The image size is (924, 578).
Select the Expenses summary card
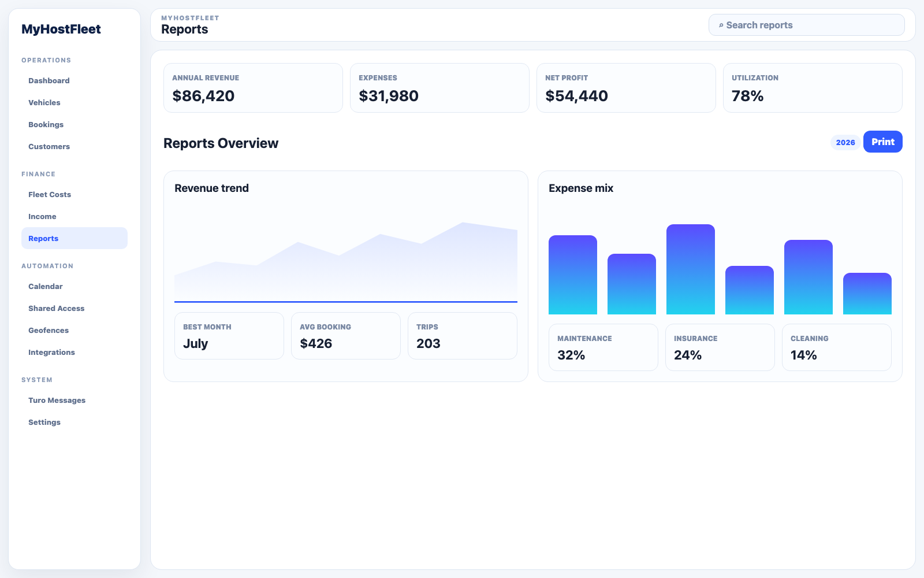[x=439, y=88]
